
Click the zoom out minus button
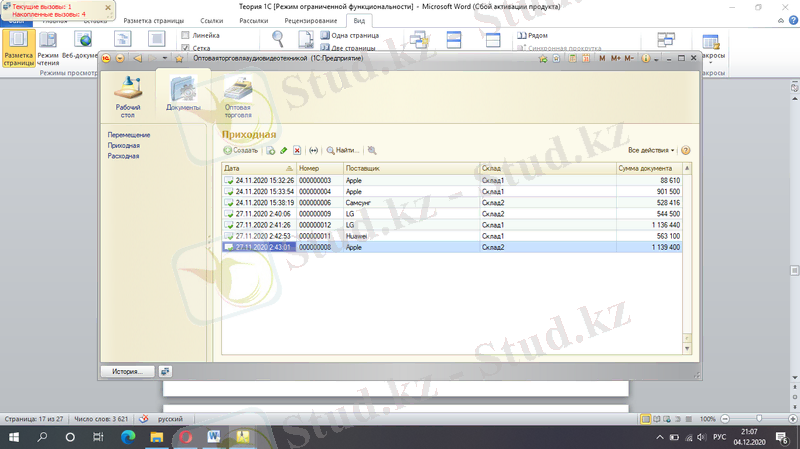[x=725, y=419]
